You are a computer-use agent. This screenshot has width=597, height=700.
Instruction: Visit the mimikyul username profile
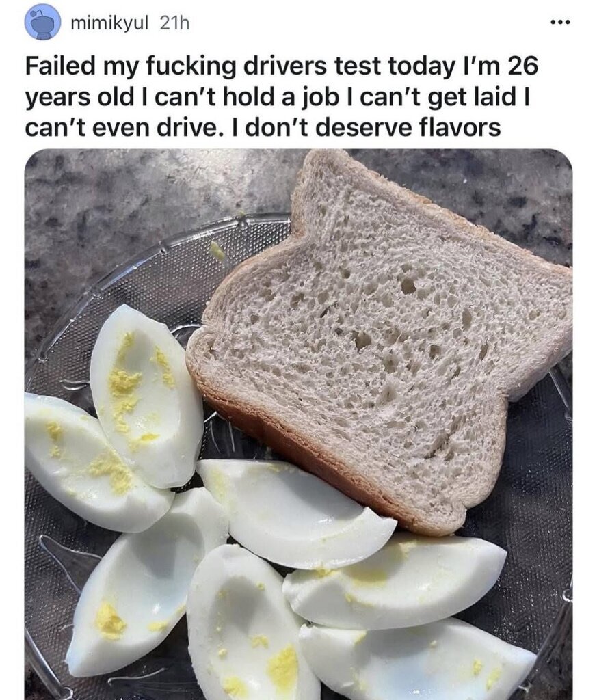tap(109, 23)
